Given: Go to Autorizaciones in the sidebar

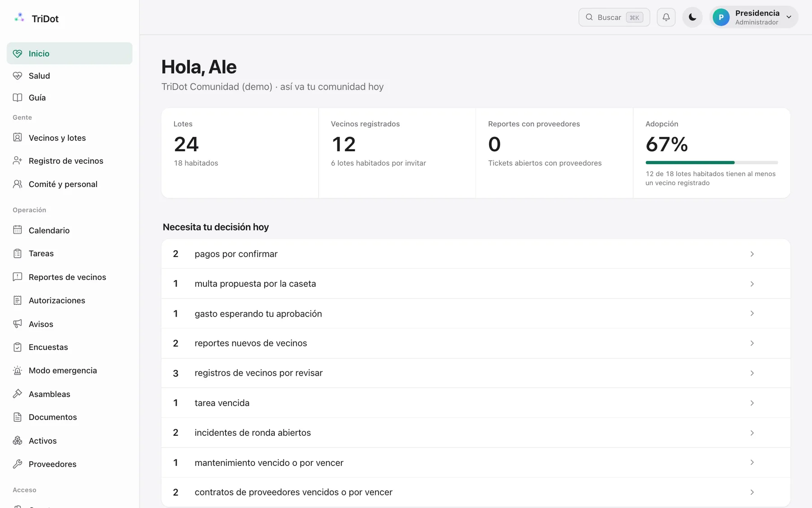Looking at the screenshot, I should click(69, 300).
